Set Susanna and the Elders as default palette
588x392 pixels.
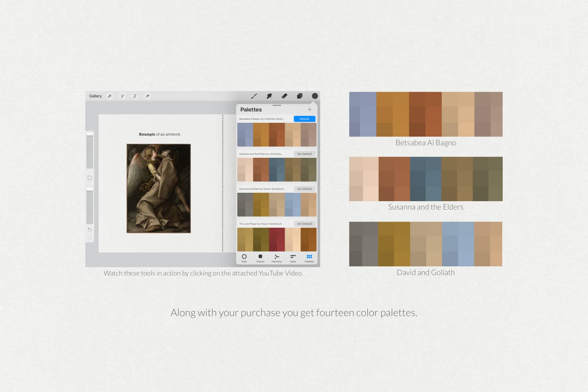[x=304, y=154]
